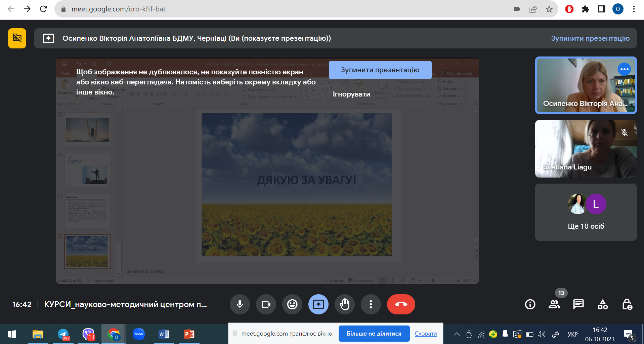This screenshot has width=644, height=344.
Task: Open battery icon in system tray
Action: (529, 334)
